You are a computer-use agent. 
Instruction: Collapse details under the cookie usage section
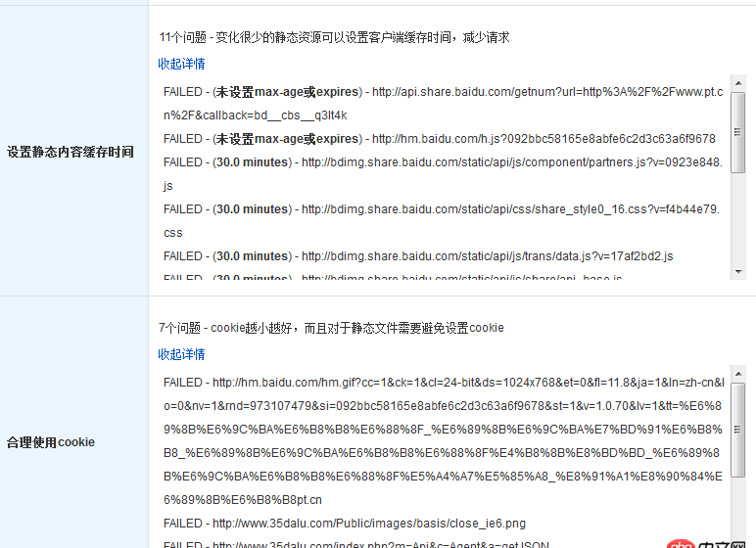[x=181, y=354]
